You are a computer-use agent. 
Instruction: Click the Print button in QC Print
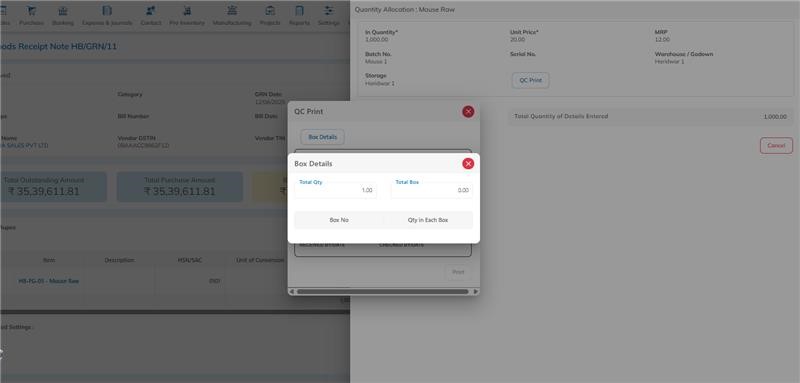point(458,272)
